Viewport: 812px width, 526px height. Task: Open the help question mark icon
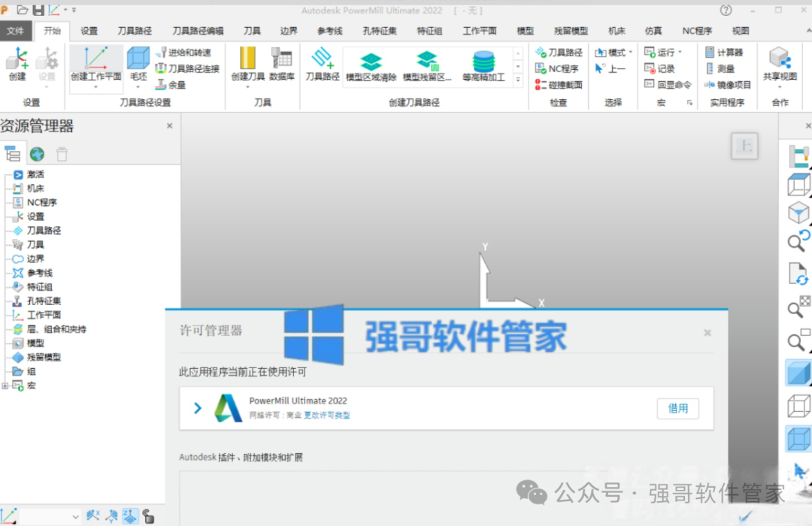tap(726, 11)
